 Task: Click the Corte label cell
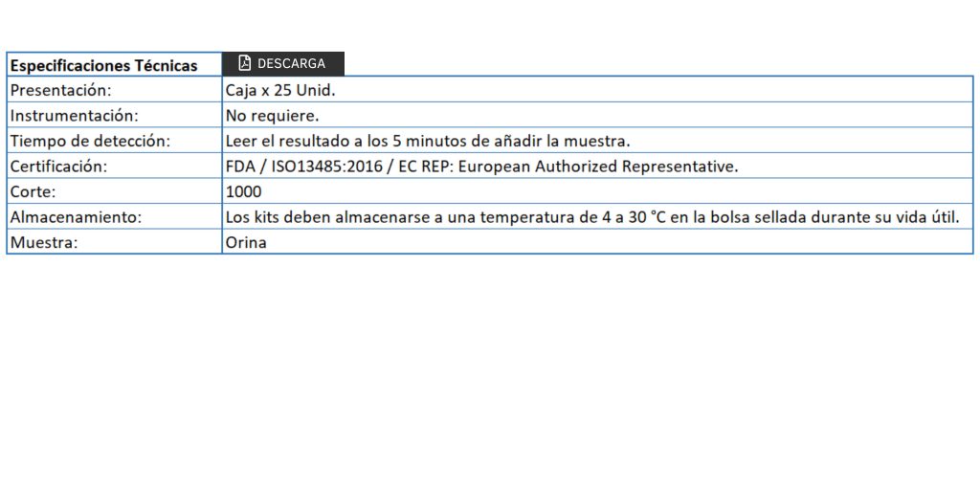[x=115, y=191]
